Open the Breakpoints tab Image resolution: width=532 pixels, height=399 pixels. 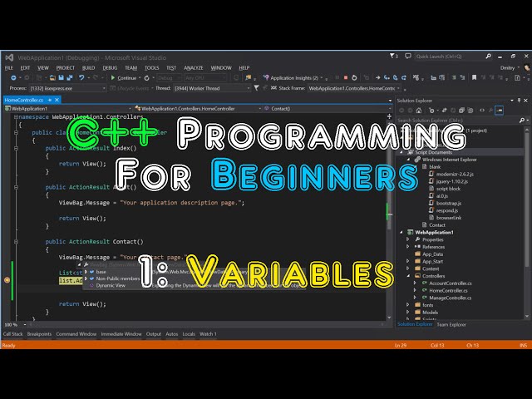point(39,334)
